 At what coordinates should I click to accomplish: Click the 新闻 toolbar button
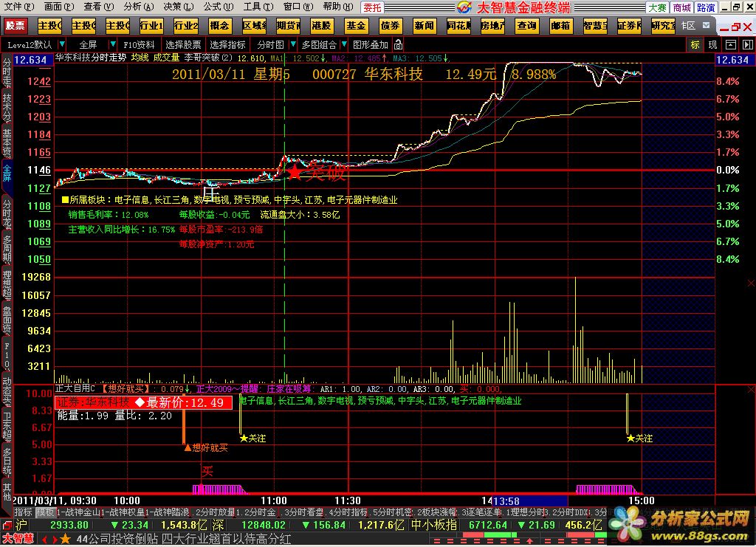coord(425,26)
